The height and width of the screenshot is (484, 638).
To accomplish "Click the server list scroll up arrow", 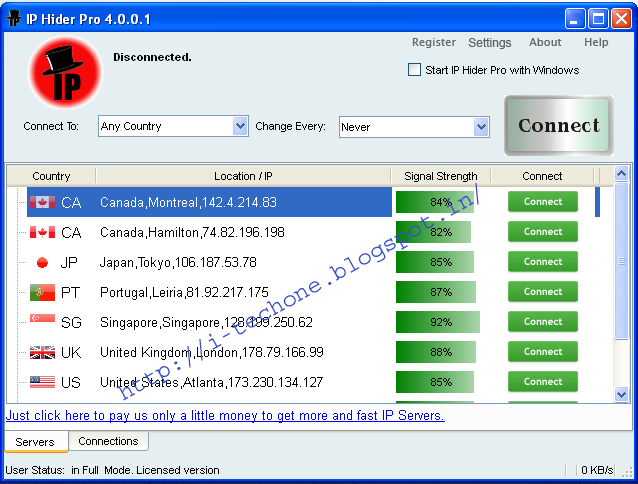I will tap(621, 174).
